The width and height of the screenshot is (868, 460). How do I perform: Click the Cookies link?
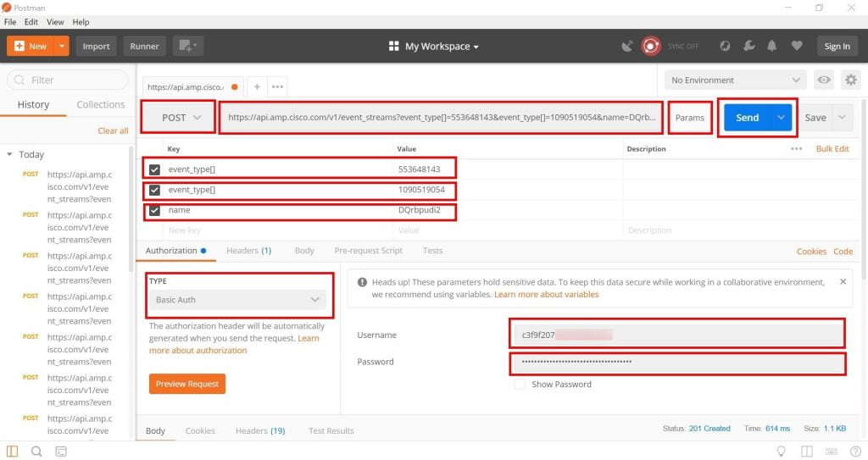811,252
